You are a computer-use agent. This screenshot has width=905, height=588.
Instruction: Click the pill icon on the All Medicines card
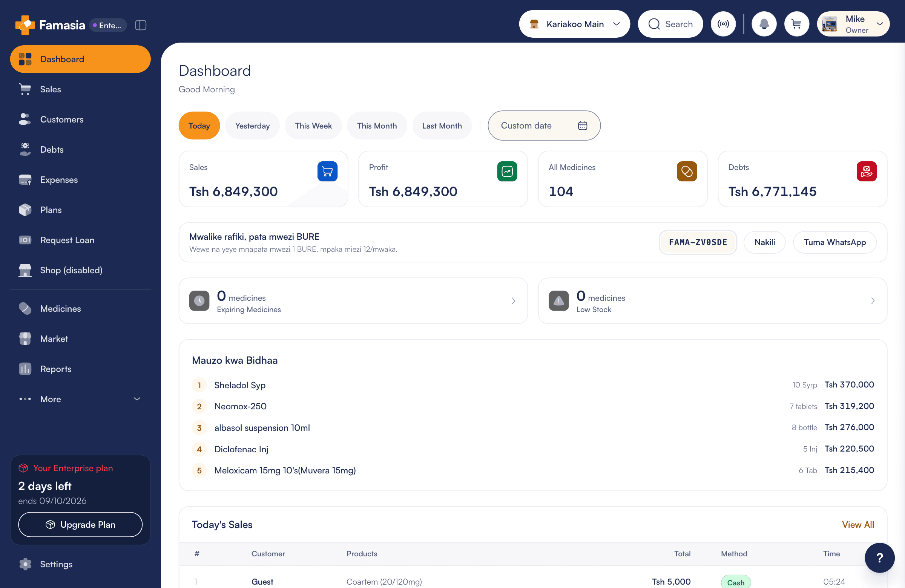[x=687, y=171]
